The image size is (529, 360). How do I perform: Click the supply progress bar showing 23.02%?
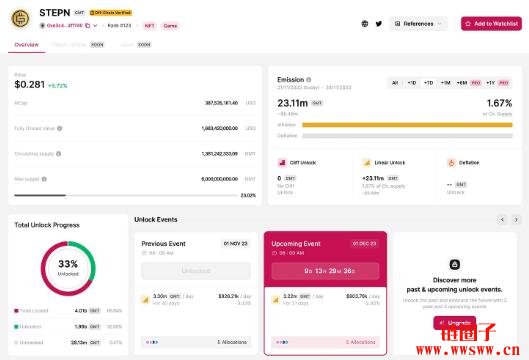tap(126, 195)
